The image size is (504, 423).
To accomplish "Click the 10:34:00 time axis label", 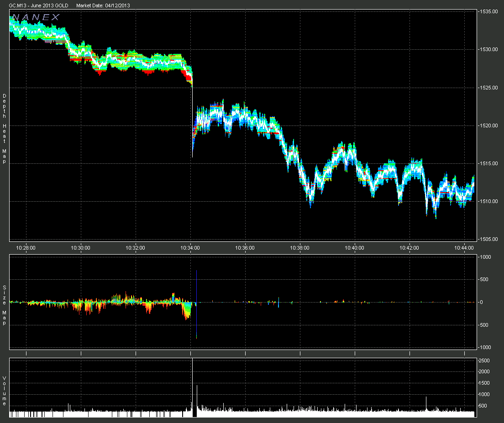I will tap(190, 248).
